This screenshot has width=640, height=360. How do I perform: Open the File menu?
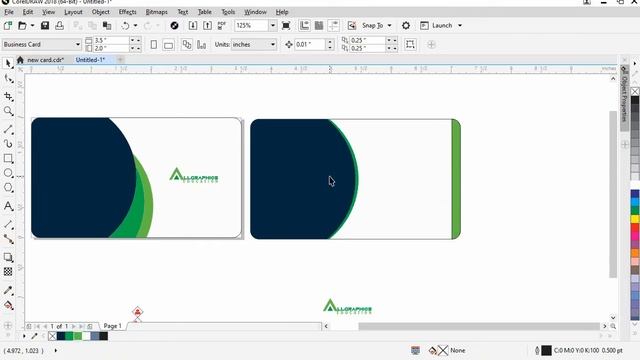pos(9,12)
